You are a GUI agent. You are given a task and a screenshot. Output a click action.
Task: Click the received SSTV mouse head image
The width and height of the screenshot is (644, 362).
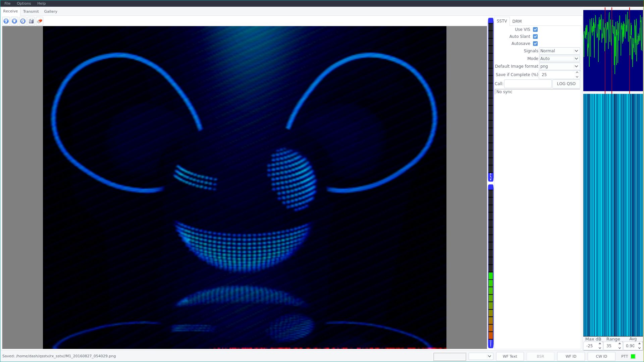coord(245,187)
